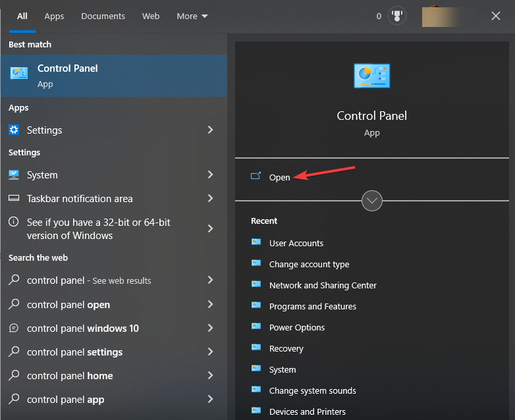Image resolution: width=515 pixels, height=420 pixels.
Task: Click the magnifier icon beside 'control panel home'
Action: tap(14, 375)
